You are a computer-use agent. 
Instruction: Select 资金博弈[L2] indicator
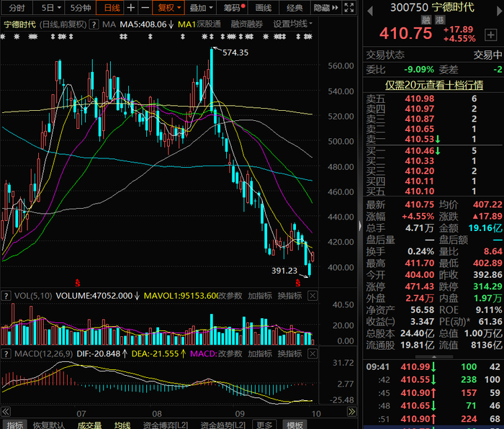165,425
